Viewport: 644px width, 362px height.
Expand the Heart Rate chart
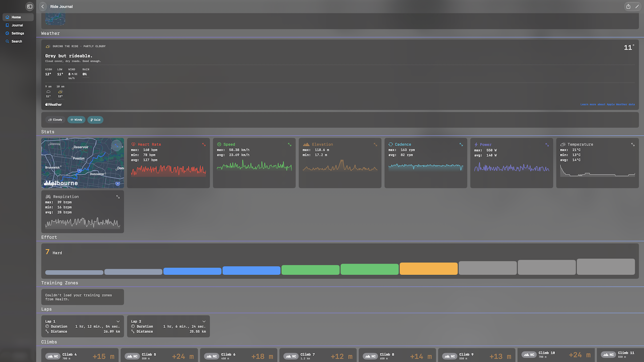click(204, 144)
